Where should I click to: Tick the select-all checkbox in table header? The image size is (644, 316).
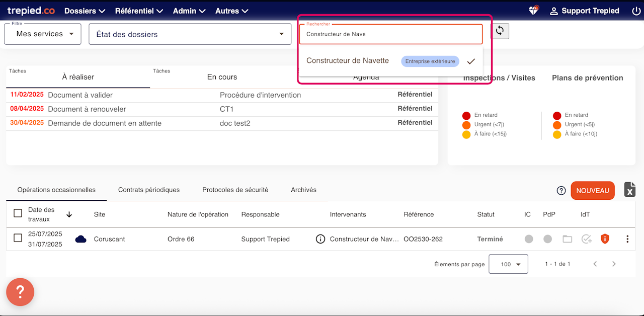pos(18,213)
